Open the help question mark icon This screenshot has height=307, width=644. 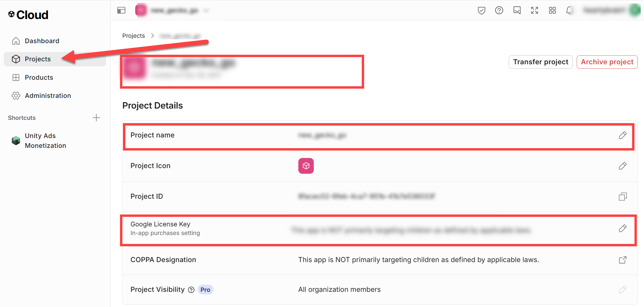tap(499, 10)
